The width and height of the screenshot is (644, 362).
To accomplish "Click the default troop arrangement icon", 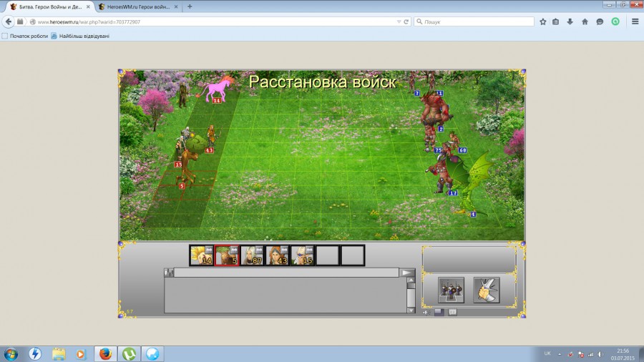I will click(451, 290).
